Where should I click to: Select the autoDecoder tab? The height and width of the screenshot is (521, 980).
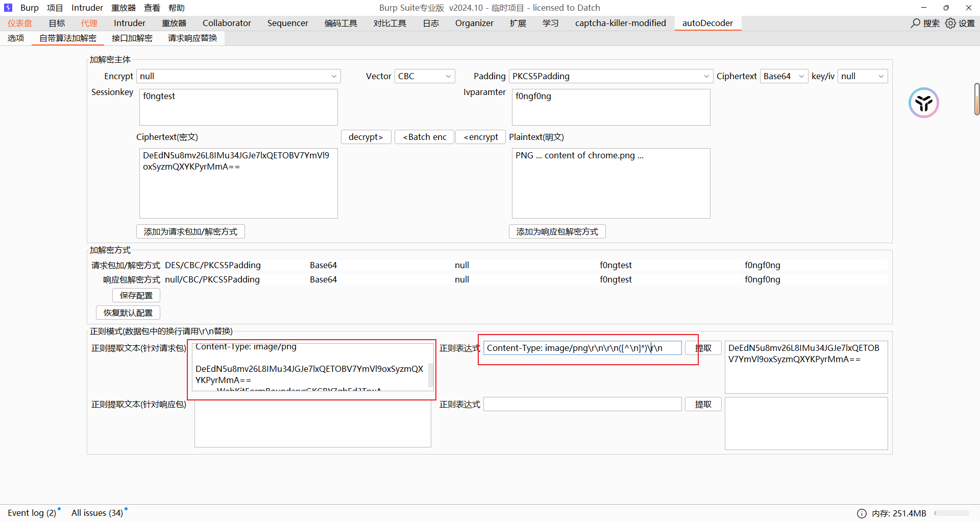707,23
